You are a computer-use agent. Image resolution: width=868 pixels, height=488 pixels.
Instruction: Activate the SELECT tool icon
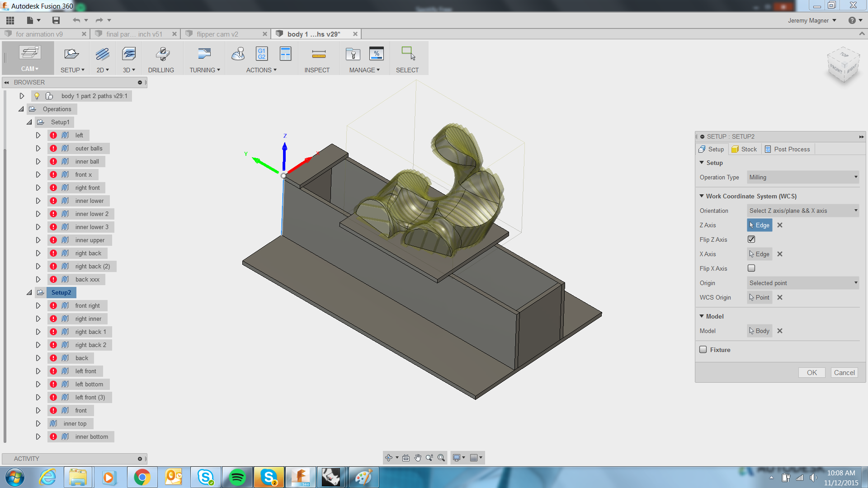[x=408, y=54]
